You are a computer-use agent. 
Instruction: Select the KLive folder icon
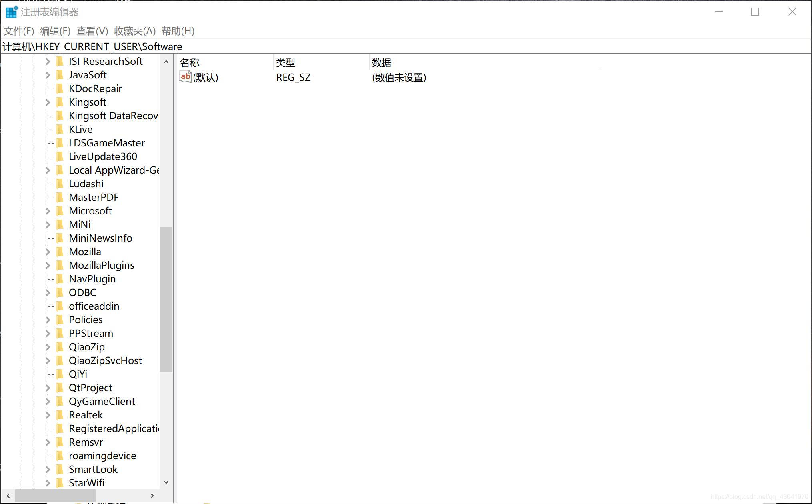60,130
